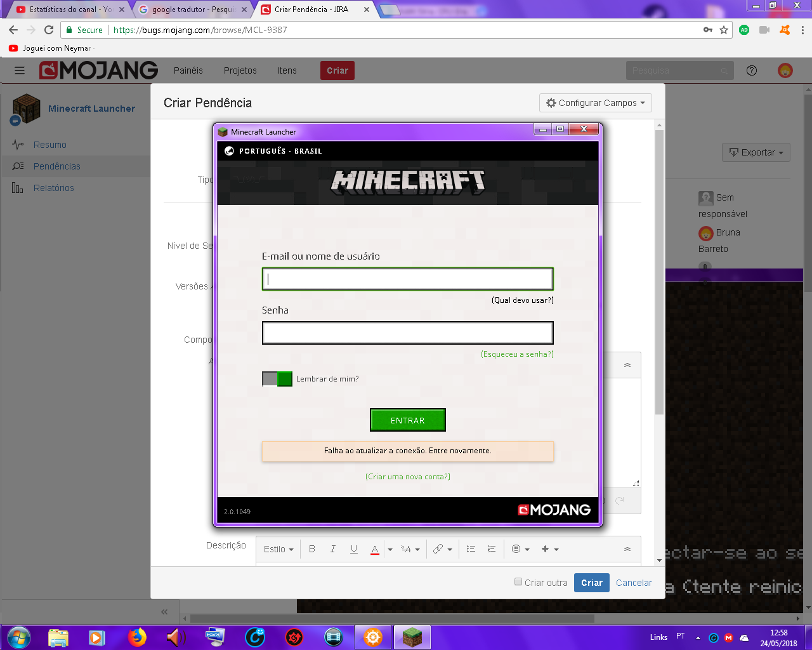
Task: Click the '(Criar uma nova conta?)' link
Action: point(408,477)
